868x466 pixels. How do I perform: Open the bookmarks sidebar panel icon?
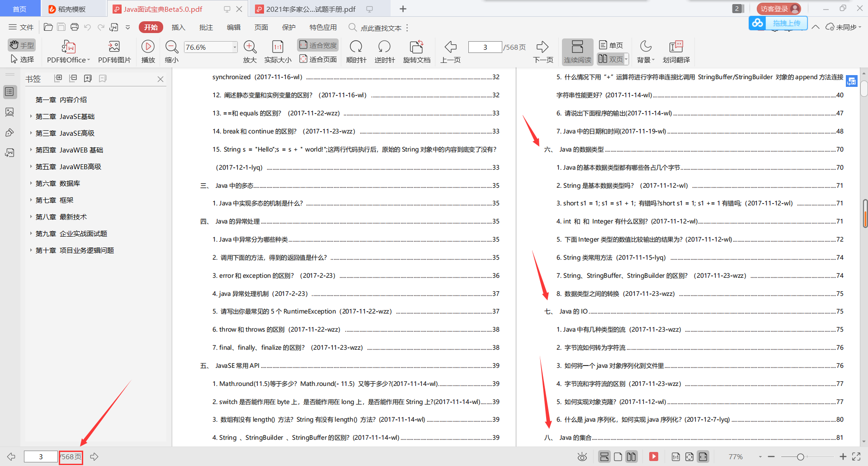point(9,92)
